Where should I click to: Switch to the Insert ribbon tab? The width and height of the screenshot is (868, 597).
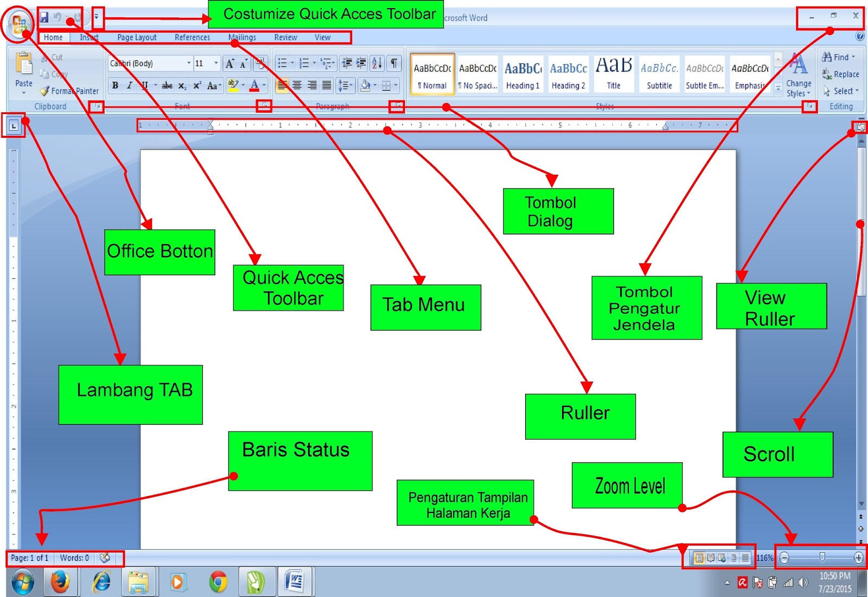coord(88,37)
